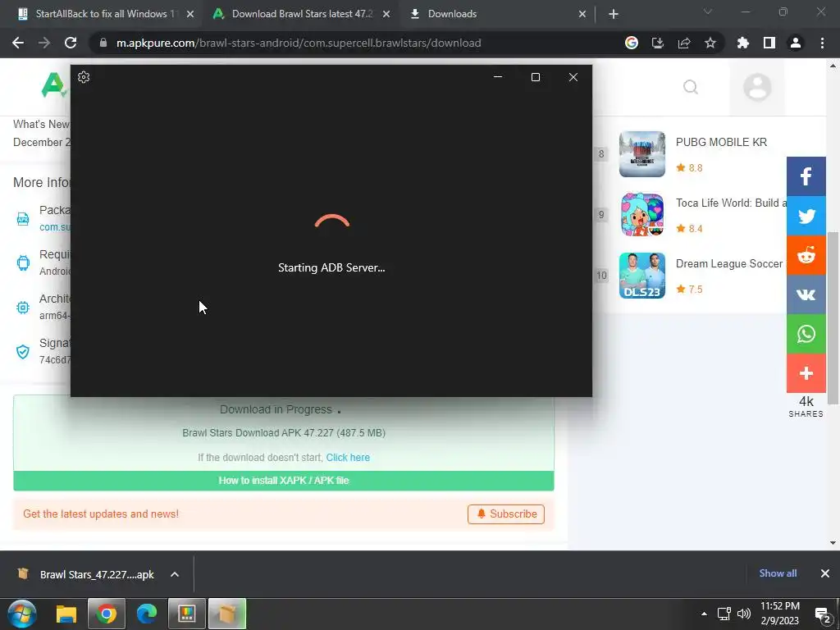840x630 pixels.
Task: Open Chrome extensions puzzle icon
Action: (743, 43)
